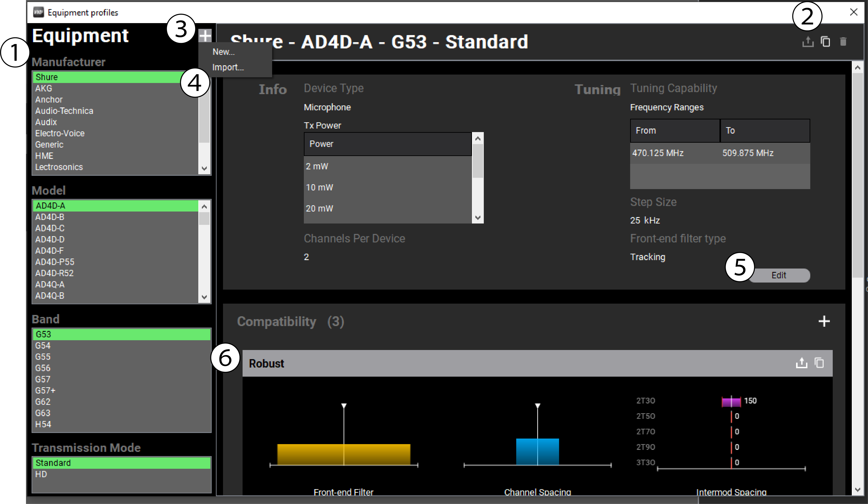
Task: Click the 10 mW Tx Power row
Action: click(x=388, y=188)
